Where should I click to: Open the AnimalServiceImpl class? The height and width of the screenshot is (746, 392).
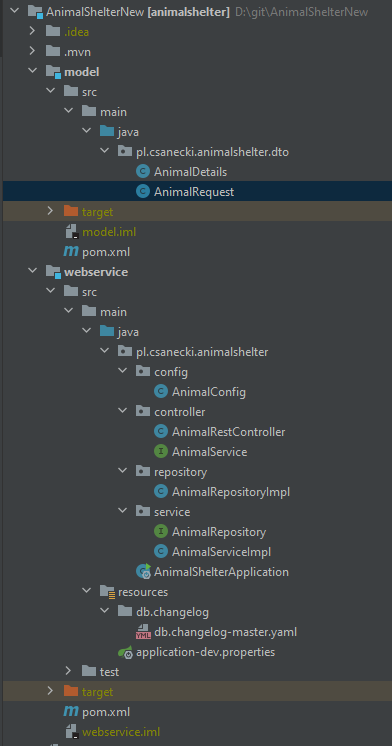tap(221, 551)
